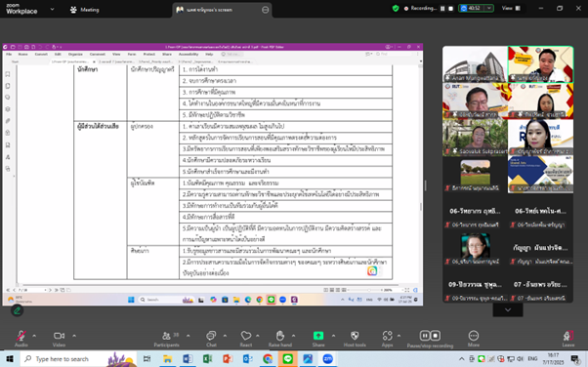Expand audio options arrow
The image size is (588, 367).
34,336
